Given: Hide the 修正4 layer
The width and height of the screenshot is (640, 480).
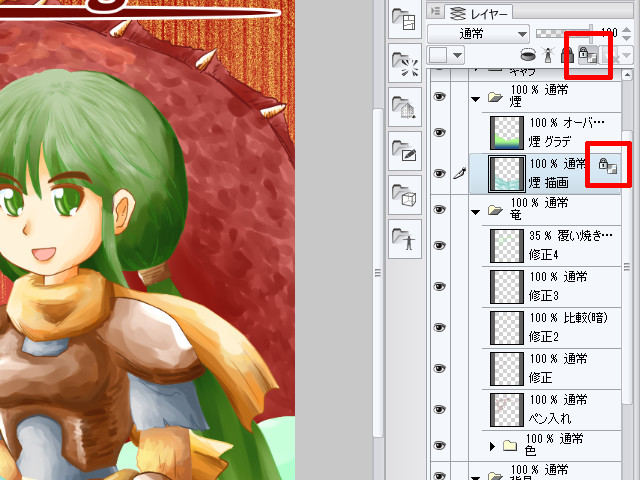Looking at the screenshot, I should [x=439, y=245].
